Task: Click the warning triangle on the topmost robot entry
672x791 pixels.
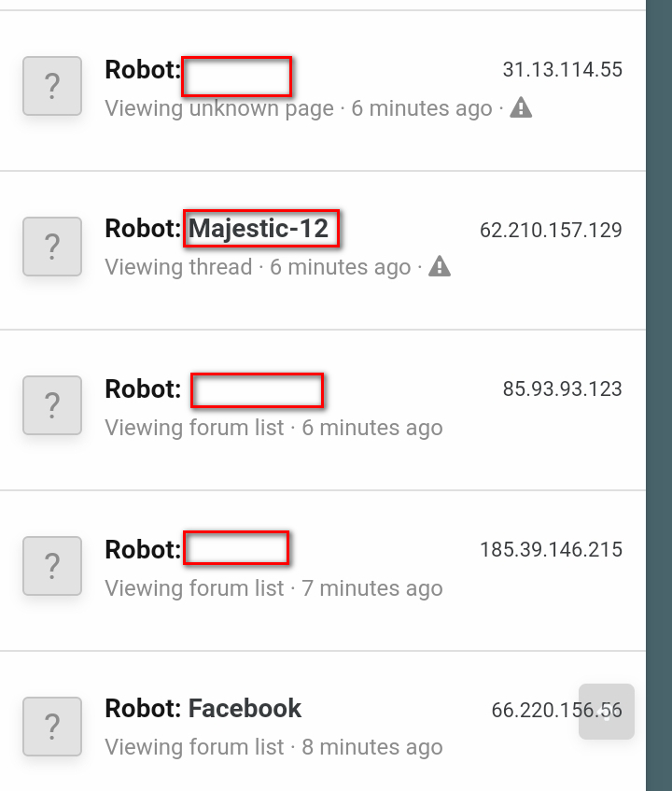Action: [x=522, y=107]
